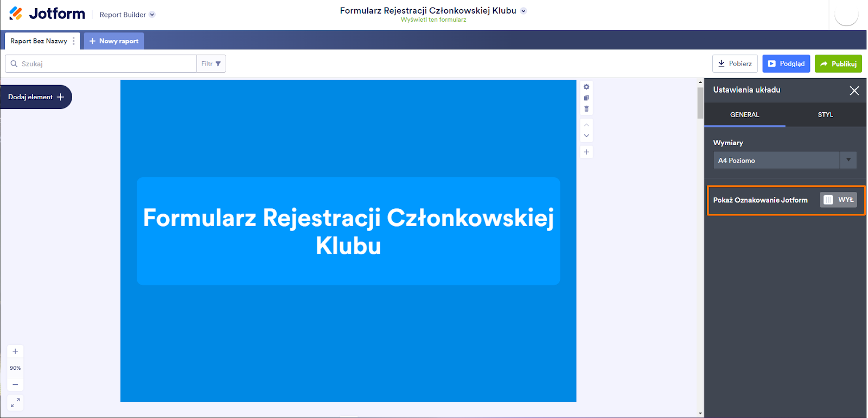Click 'Dodaj element' button

coord(36,97)
